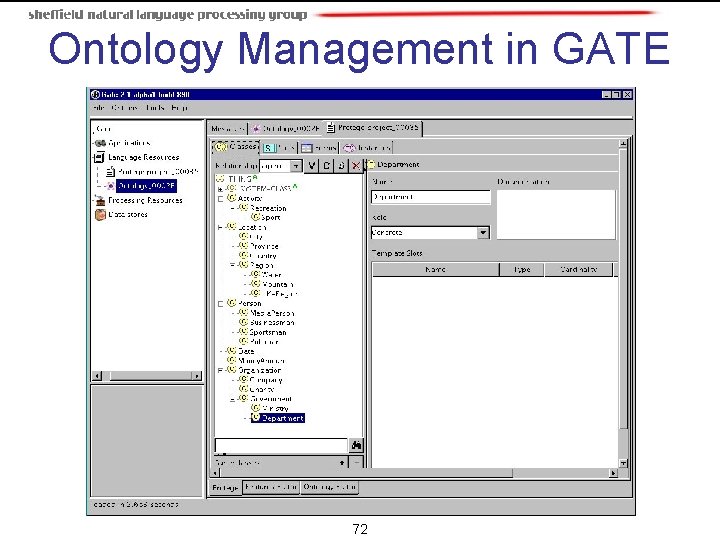Switch to the Protege project_00025 tab

click(373, 128)
